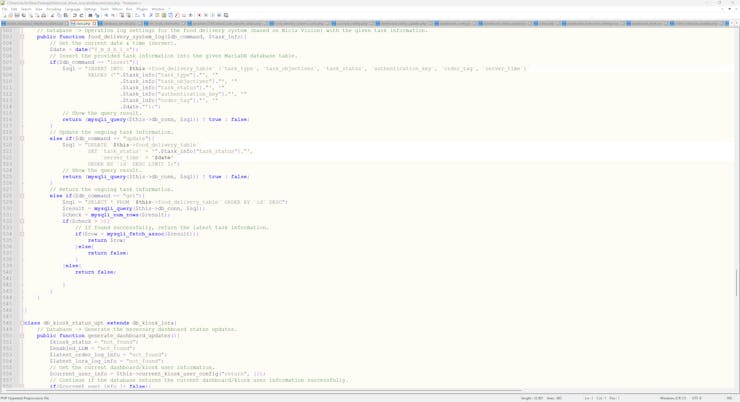The image size is (740, 402).
Task: Toggle INS insert mode in status bar
Action: pyautogui.click(x=729, y=398)
